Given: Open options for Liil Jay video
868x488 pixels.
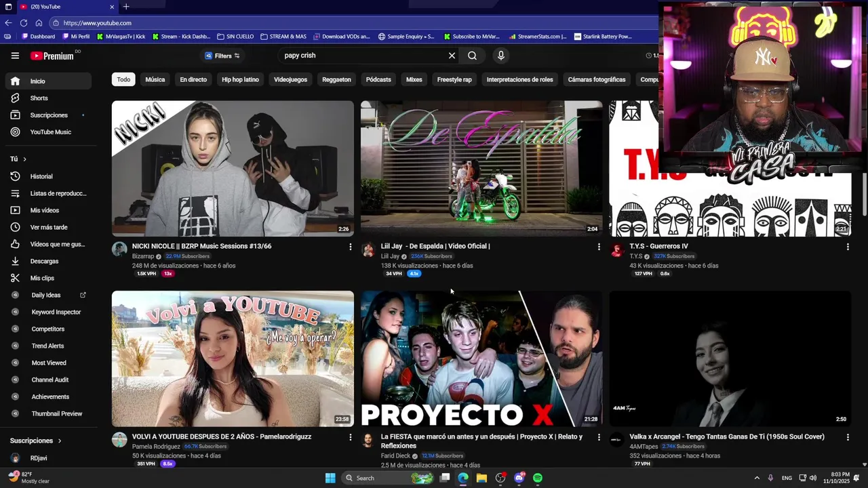Looking at the screenshot, I should coord(599,247).
